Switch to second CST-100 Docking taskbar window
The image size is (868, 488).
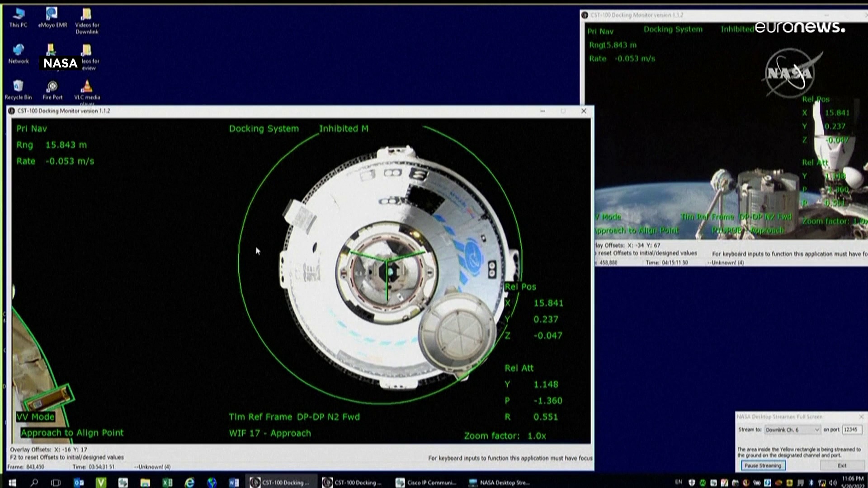click(353, 483)
